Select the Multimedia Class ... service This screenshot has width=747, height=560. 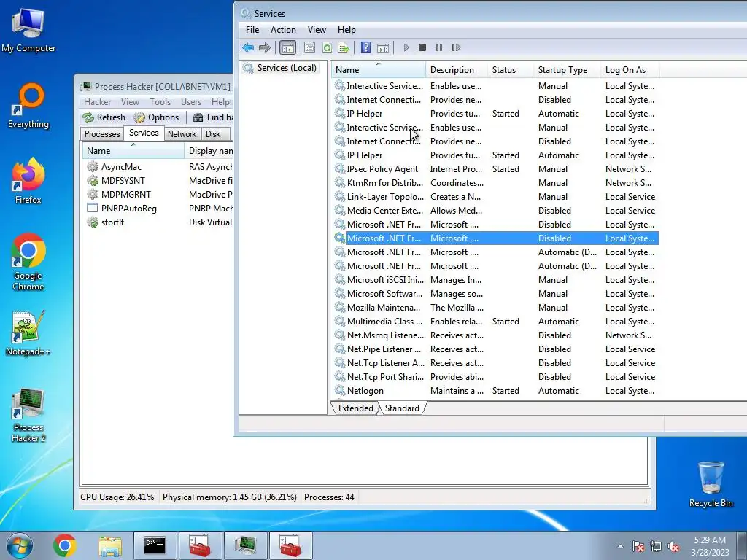click(495, 322)
